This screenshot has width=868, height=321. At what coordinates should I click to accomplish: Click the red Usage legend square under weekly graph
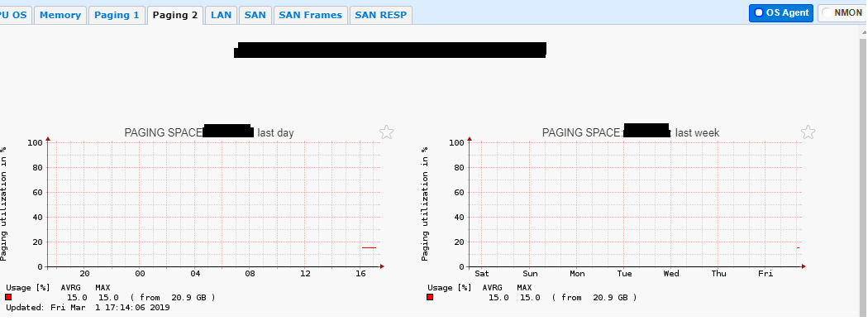430,297
